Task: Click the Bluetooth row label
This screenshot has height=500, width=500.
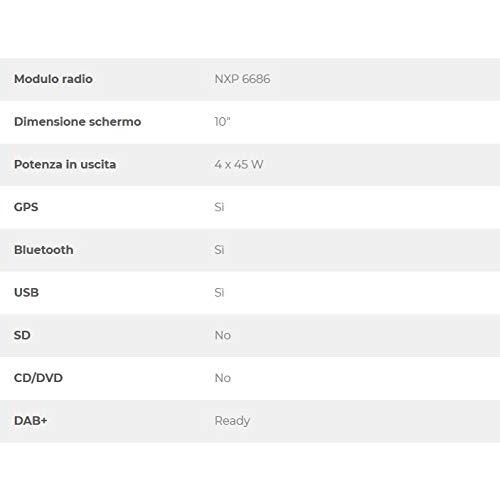Action: [44, 250]
